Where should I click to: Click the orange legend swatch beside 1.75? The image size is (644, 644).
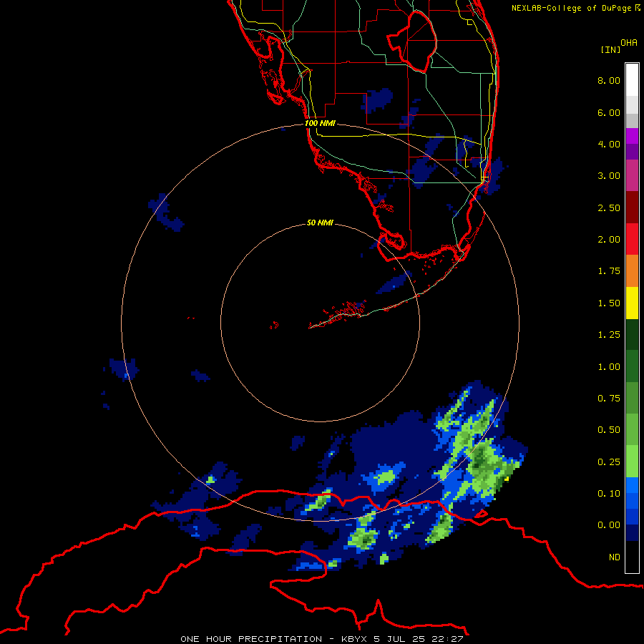point(632,271)
